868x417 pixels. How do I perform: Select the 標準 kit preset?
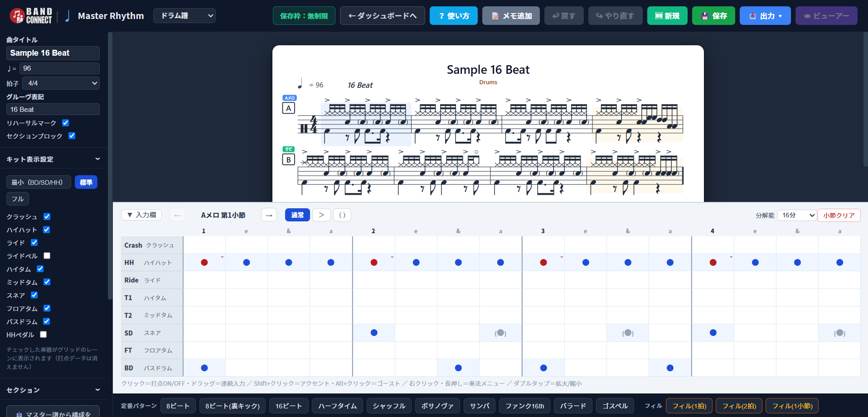86,182
